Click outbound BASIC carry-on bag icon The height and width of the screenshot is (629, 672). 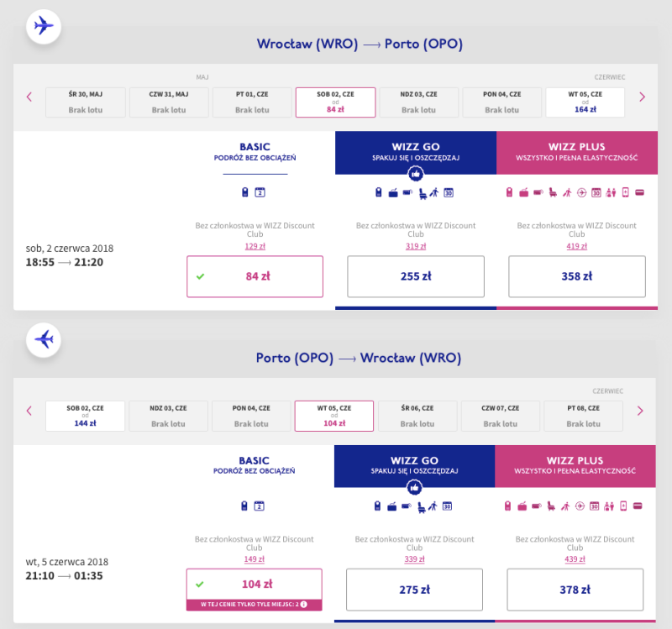pyautogui.click(x=244, y=192)
